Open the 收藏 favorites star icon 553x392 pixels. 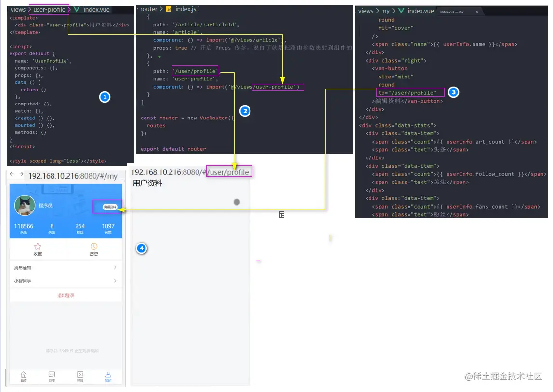pos(38,247)
